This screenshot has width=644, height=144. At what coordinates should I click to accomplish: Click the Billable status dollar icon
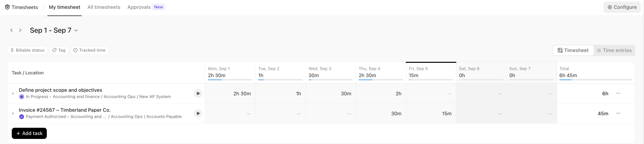click(x=13, y=50)
